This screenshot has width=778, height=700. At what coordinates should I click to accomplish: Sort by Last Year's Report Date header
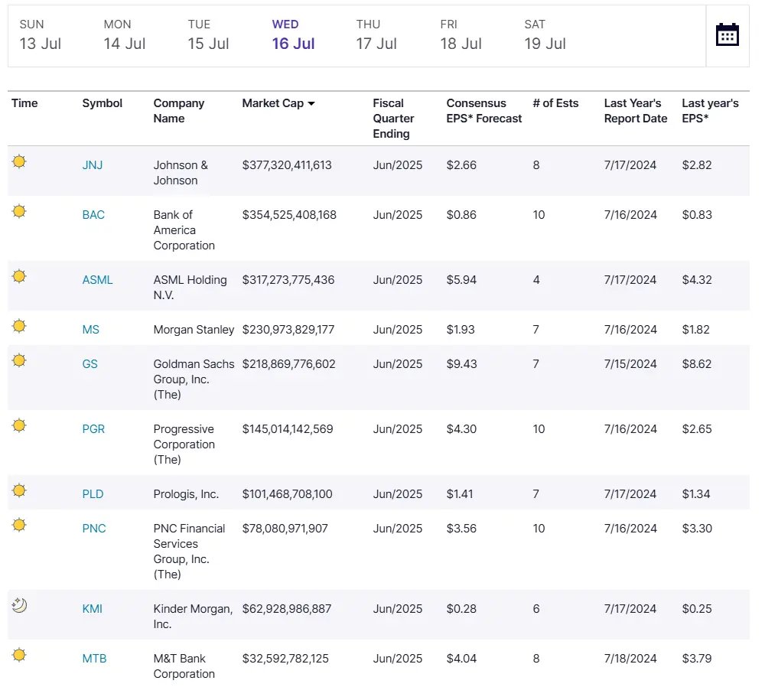636,111
